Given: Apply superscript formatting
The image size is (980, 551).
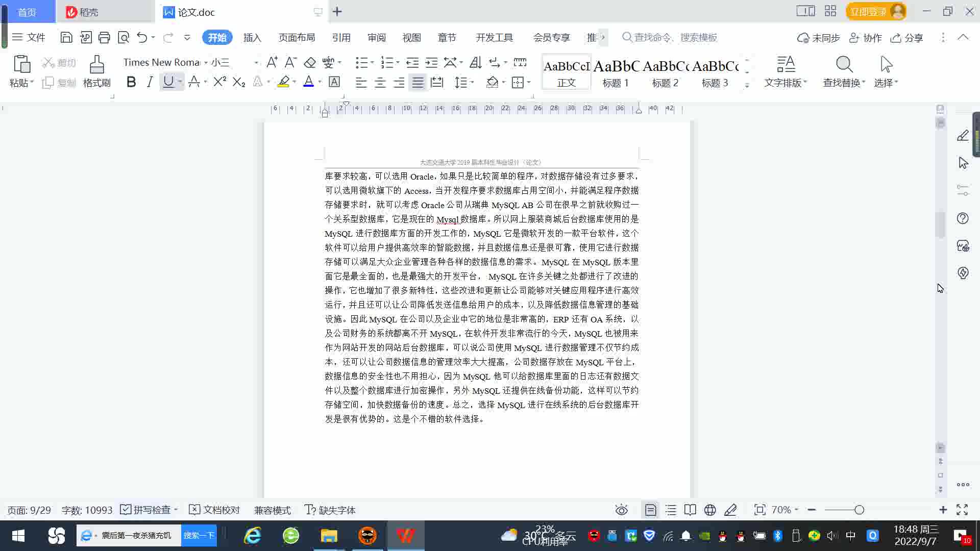Looking at the screenshot, I should point(219,82).
